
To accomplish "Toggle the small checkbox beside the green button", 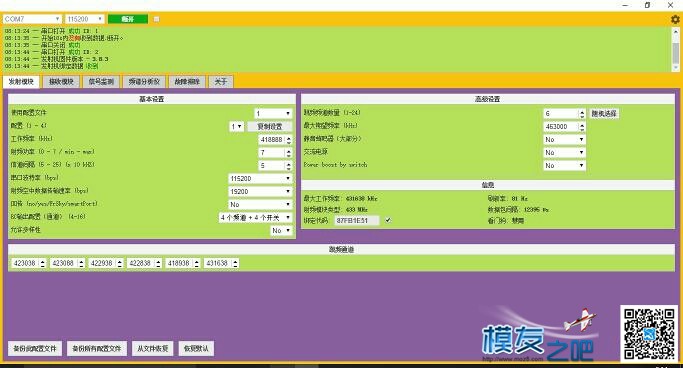I will click(156, 19).
